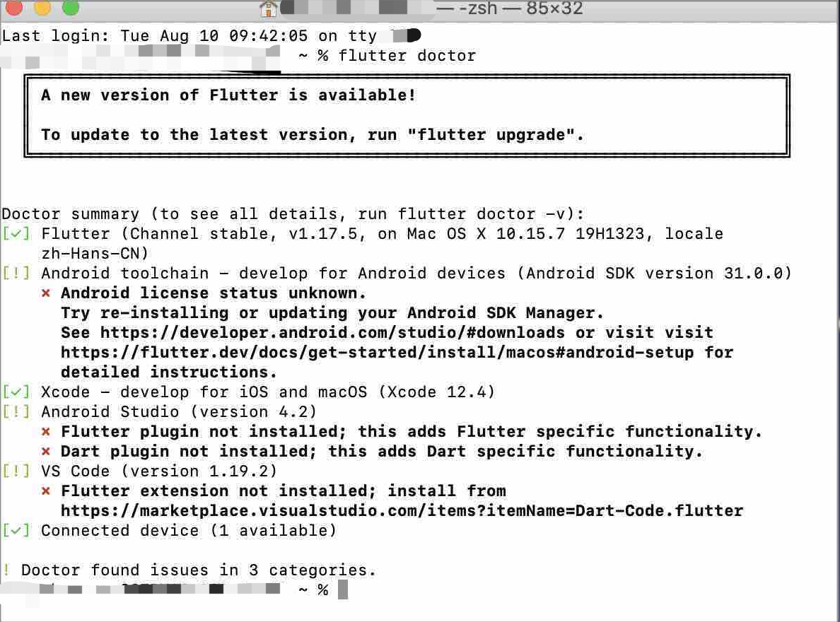Click the green checkmark beside Flutter channel line
Screen dimensions: 840x622
[x=16, y=233]
